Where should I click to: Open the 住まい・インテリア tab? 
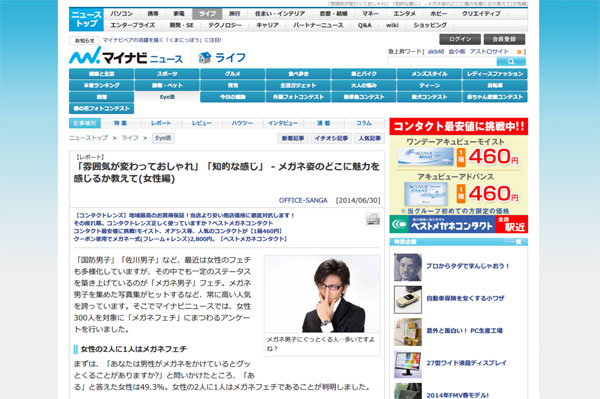click(x=280, y=14)
